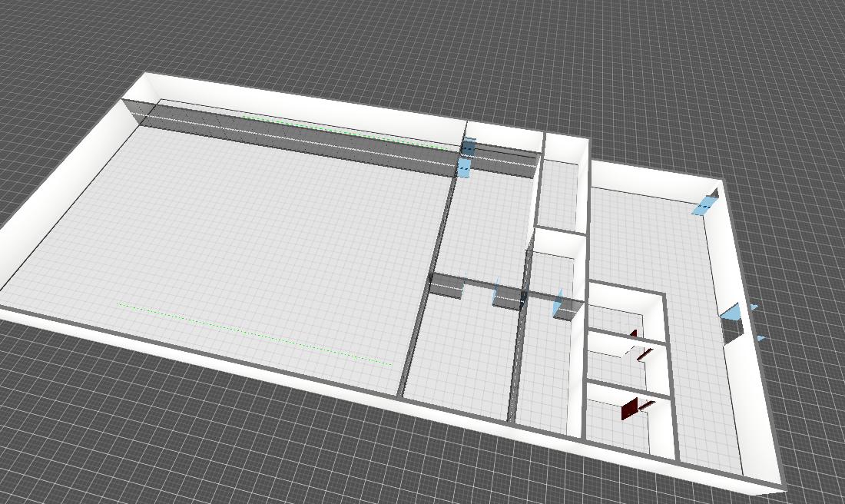Select the floor of the room below the central partition

tap(461, 353)
